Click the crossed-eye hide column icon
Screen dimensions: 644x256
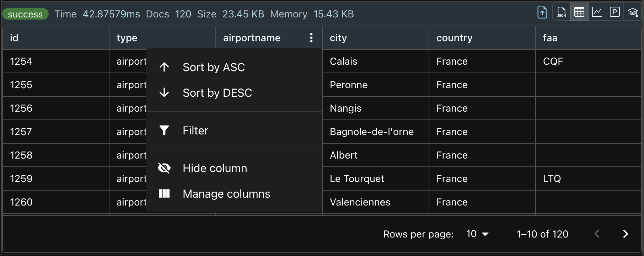[164, 168]
